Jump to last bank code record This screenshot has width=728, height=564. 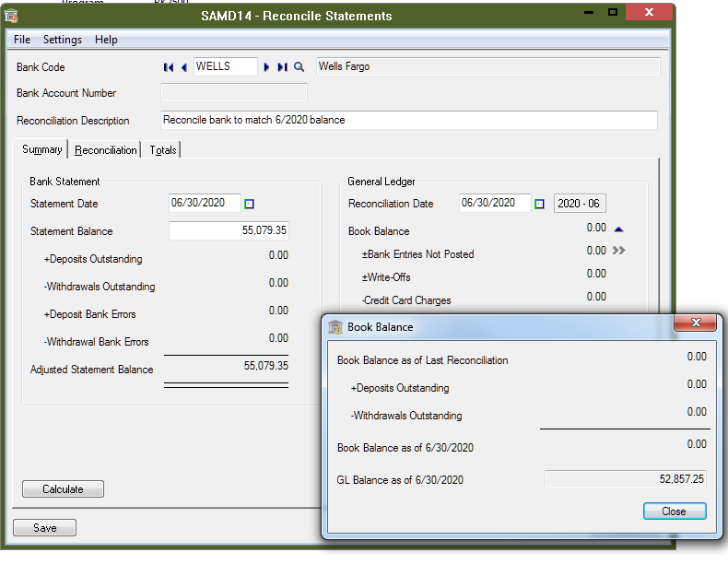pyautogui.click(x=282, y=67)
